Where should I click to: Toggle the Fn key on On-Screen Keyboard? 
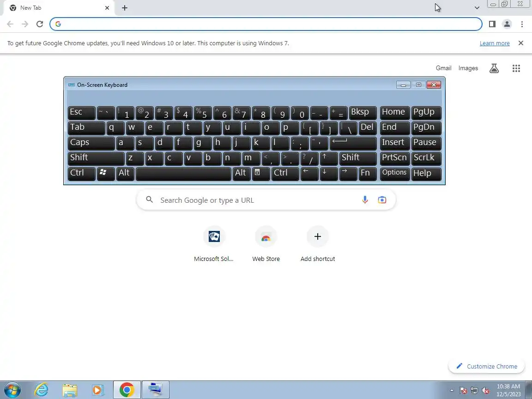368,174
